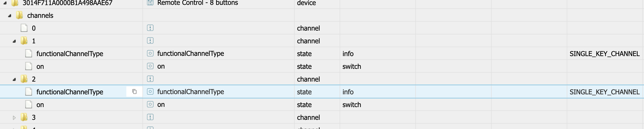
Task: Collapse channel 1 tree node
Action: (x=14, y=41)
